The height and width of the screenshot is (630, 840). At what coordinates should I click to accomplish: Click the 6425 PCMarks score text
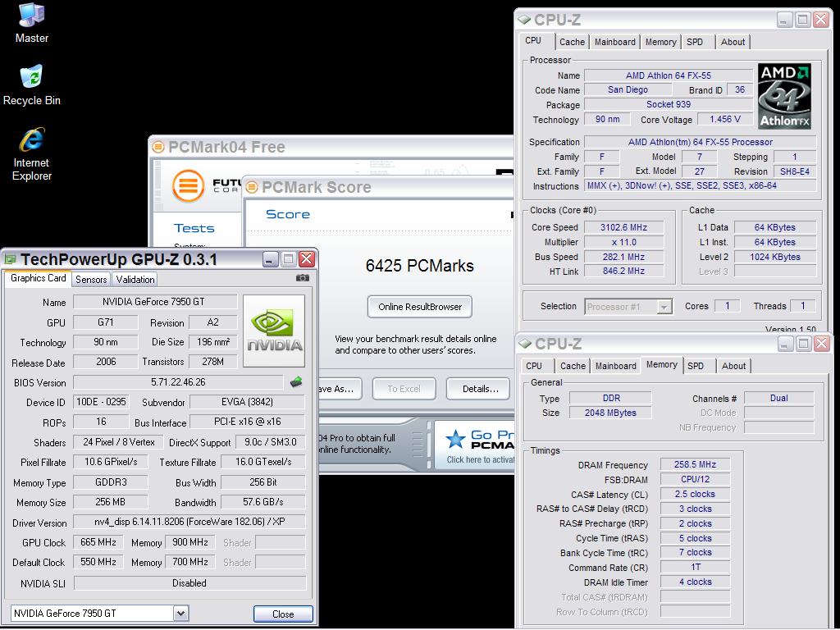pyautogui.click(x=419, y=266)
